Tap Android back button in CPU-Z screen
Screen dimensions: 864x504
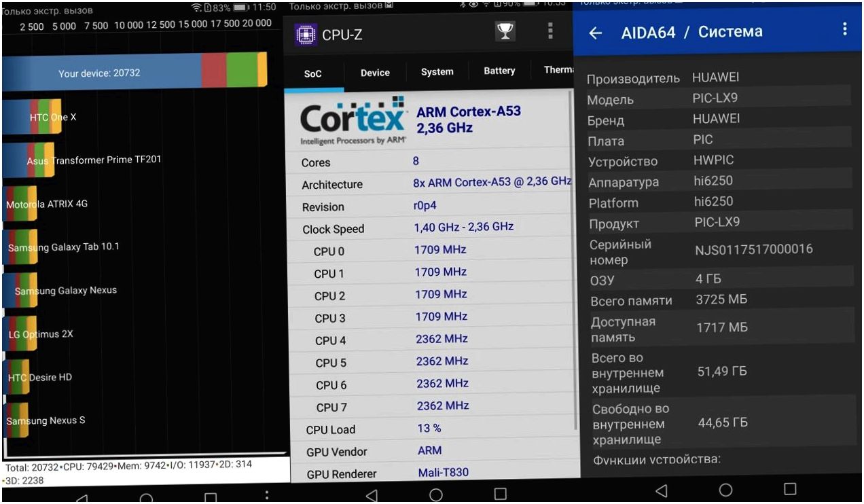tap(371, 495)
